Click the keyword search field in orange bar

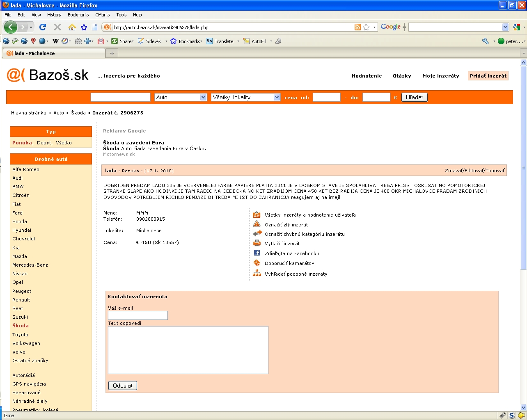(x=121, y=97)
